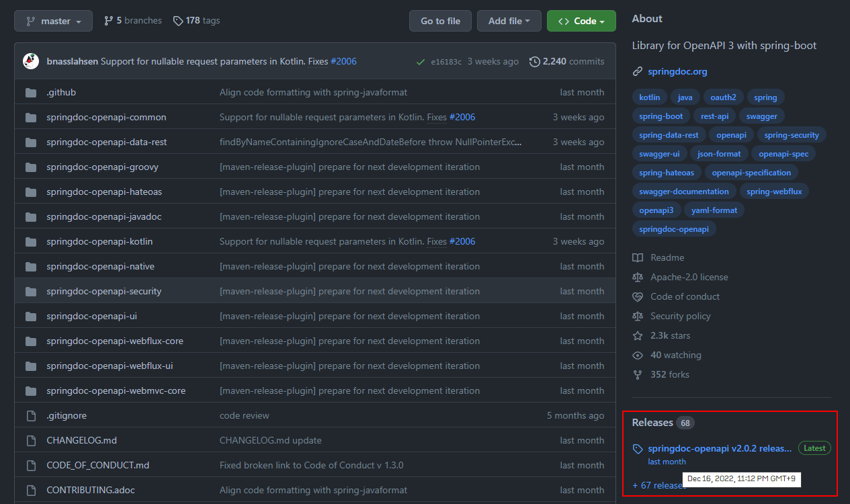Open the springdoc-openapi v2.0.2 release
The image size is (850, 504).
tap(720, 448)
